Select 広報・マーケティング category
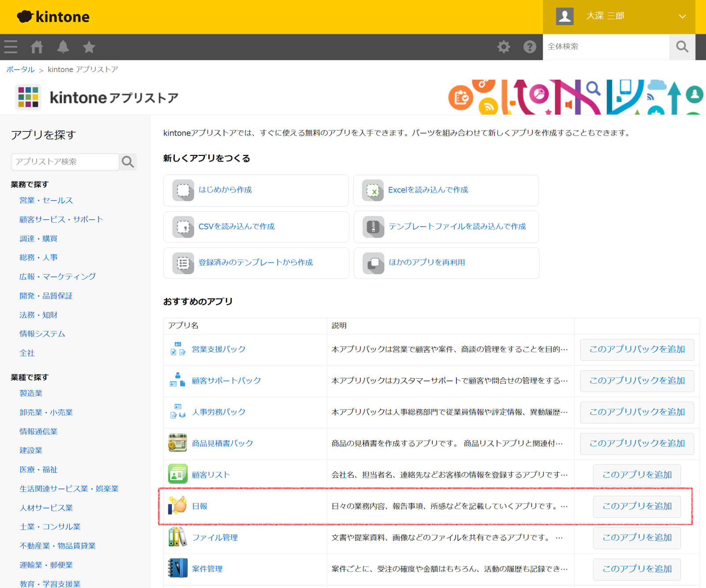 tap(57, 277)
